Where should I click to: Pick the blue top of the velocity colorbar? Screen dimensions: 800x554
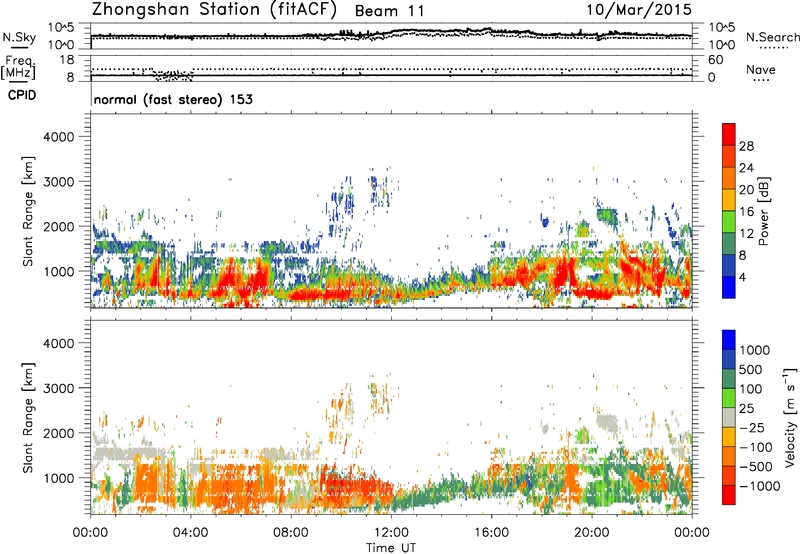click(x=729, y=340)
